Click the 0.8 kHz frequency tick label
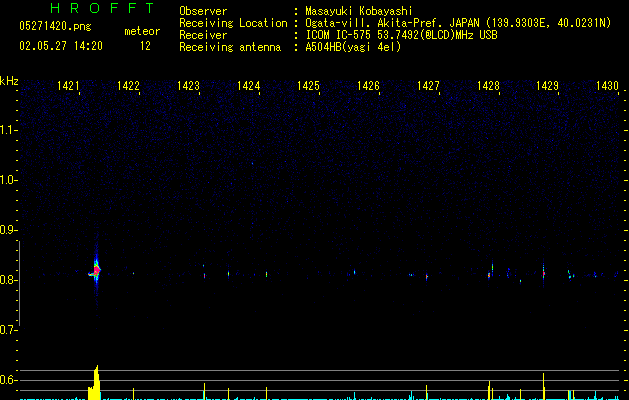Viewport: 629px width, 400px height. click(x=9, y=280)
